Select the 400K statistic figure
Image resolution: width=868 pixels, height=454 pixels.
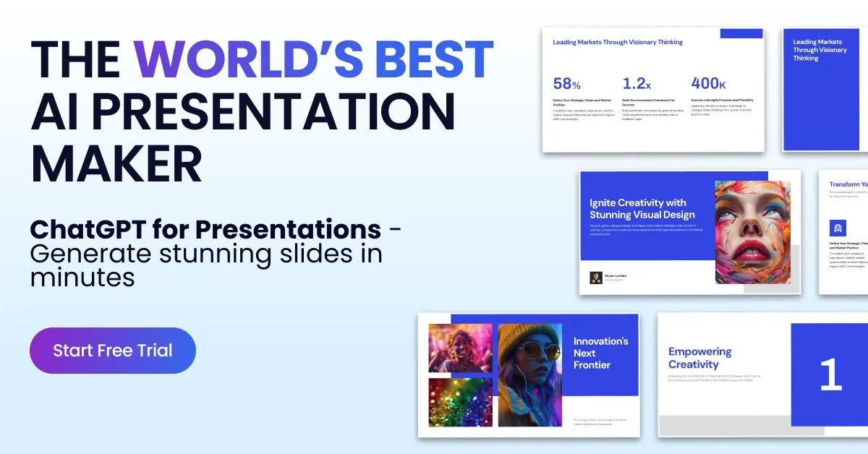coord(708,84)
